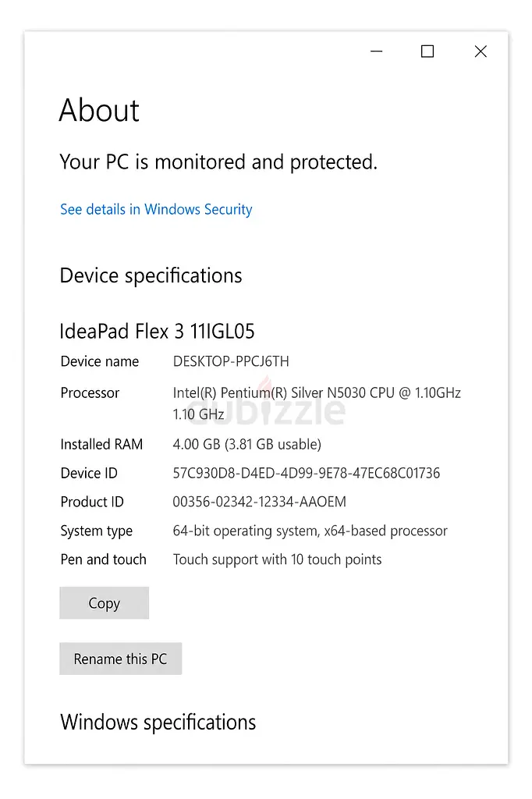Screen dimensions: 532x799
Task: Select device name DESKTOP-PPCJ6TH text
Action: [231, 361]
